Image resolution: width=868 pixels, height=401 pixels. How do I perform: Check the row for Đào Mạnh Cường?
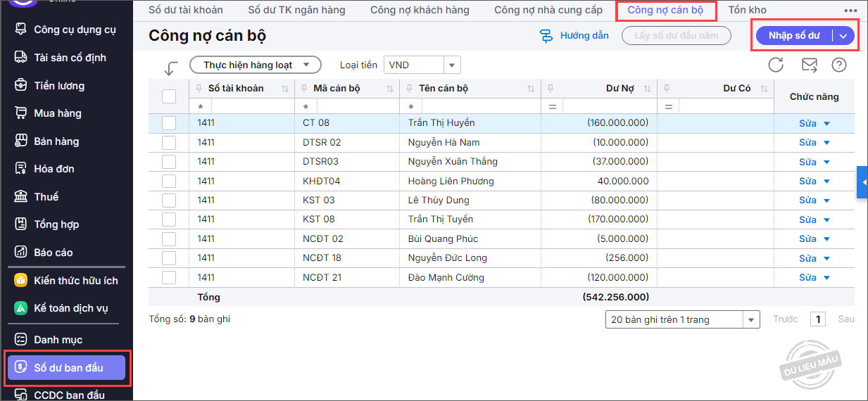169,277
